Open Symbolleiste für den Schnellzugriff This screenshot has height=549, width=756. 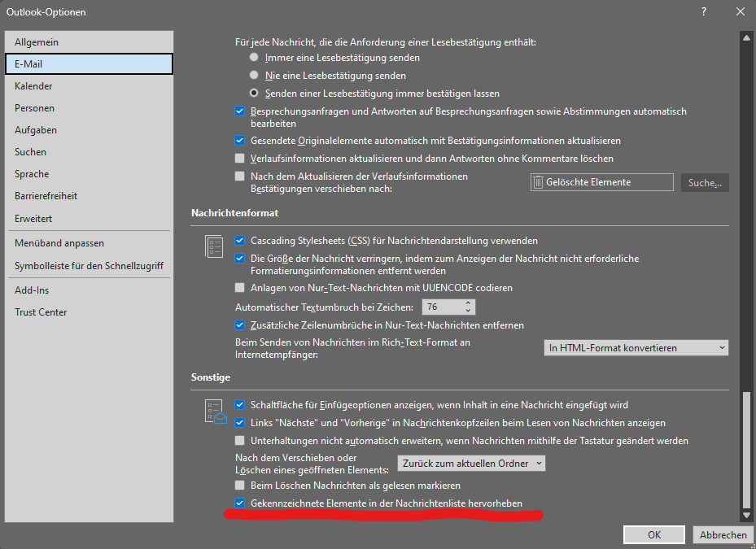tap(89, 266)
